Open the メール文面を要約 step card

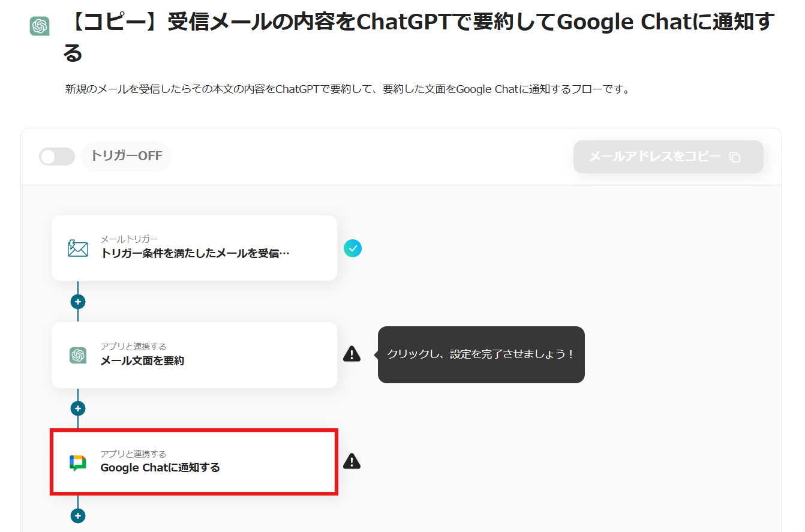(194, 355)
